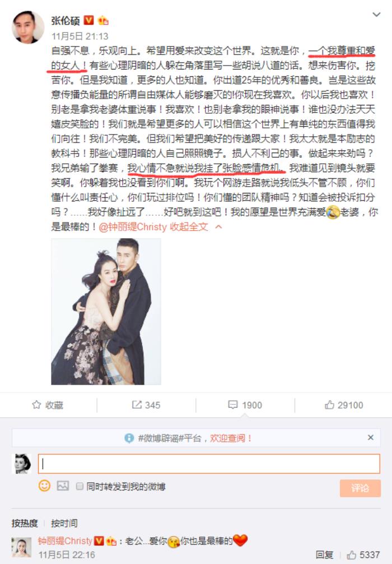392x564 pixels.
Task: Like the post with thumbs-up 29100
Action: coord(329,405)
